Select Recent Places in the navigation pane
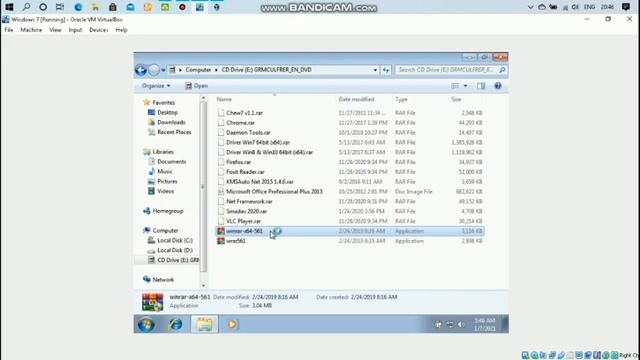 (174, 132)
